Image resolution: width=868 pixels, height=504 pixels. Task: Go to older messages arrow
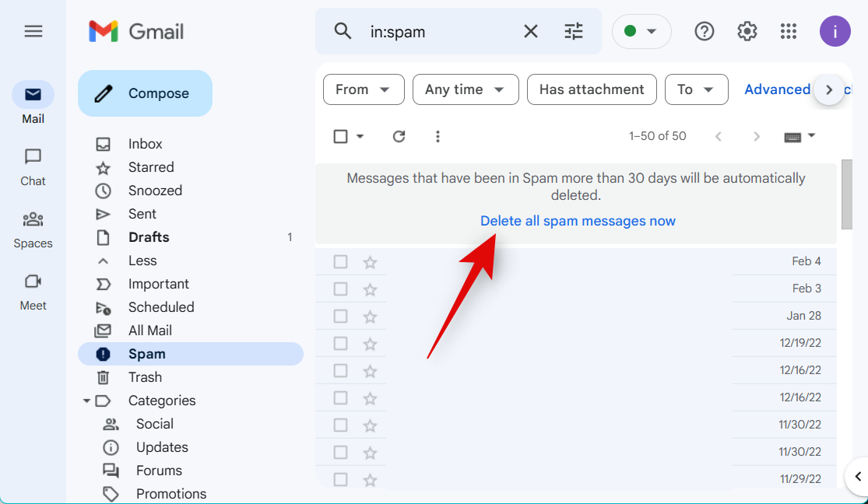coord(757,136)
